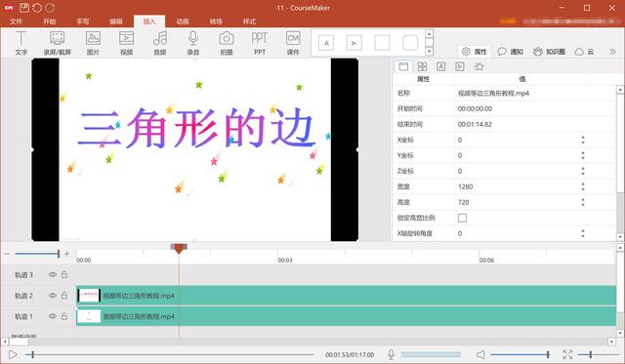Adjust the 宽度 value stepper
Screen dimensions: 625x364
tap(583, 186)
